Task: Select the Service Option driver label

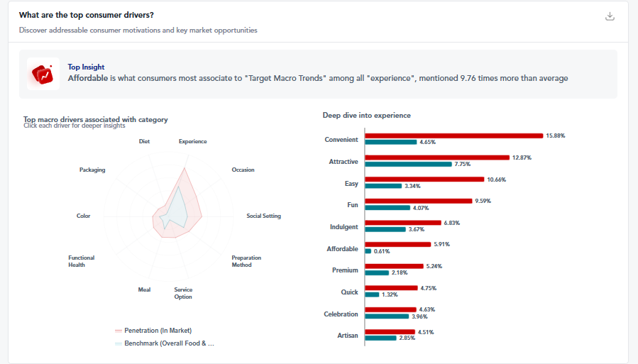Action: pos(183,293)
